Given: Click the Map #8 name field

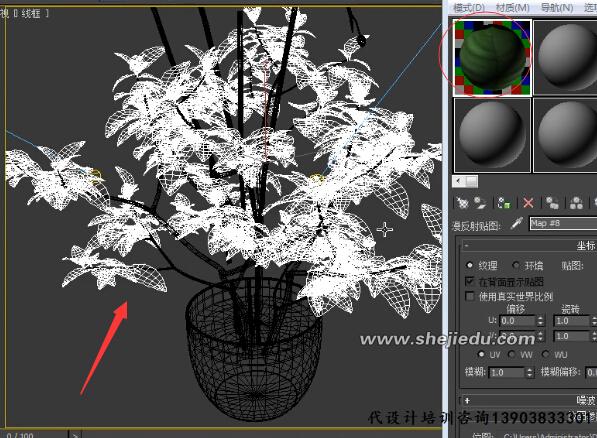Looking at the screenshot, I should [x=563, y=224].
